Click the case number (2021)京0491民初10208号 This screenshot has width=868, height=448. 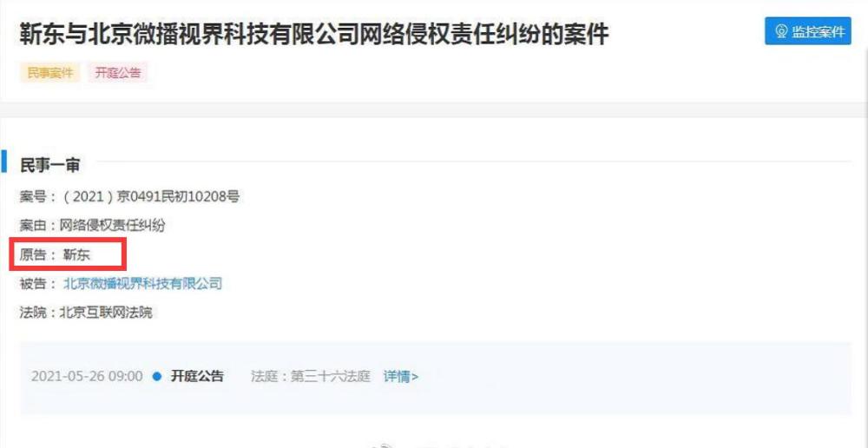point(150,196)
